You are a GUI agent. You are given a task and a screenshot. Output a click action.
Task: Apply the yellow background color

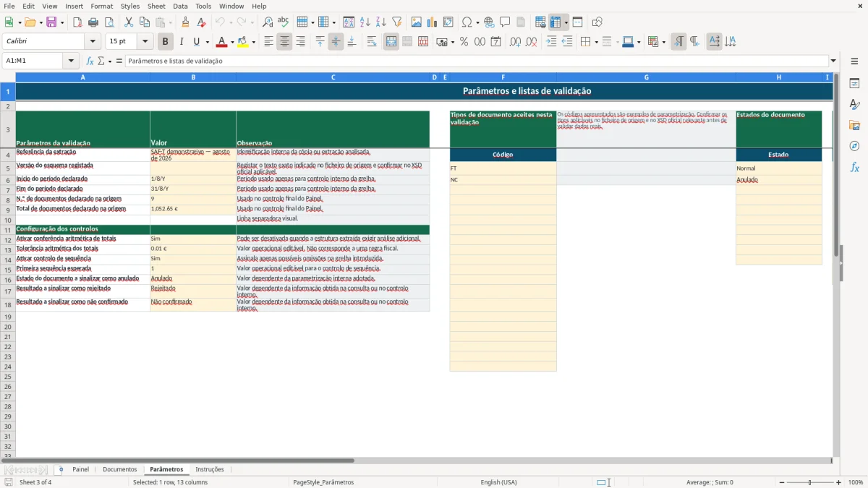click(243, 42)
